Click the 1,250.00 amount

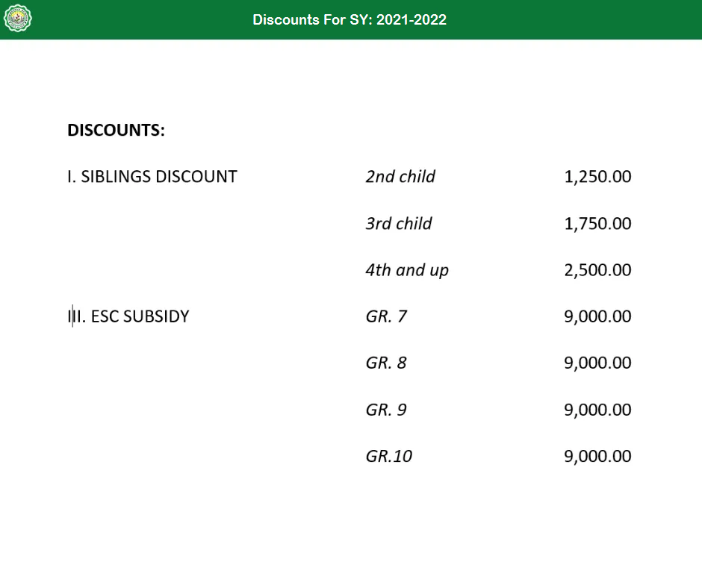pyautogui.click(x=597, y=177)
